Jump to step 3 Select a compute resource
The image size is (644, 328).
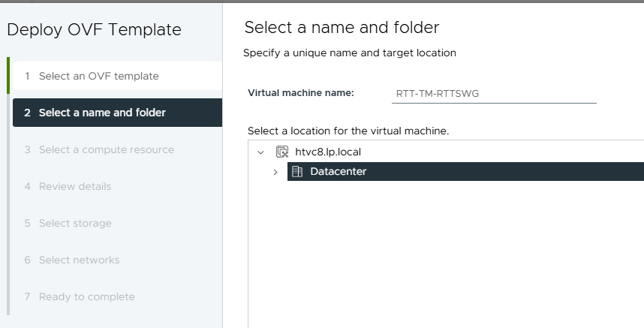click(x=106, y=149)
